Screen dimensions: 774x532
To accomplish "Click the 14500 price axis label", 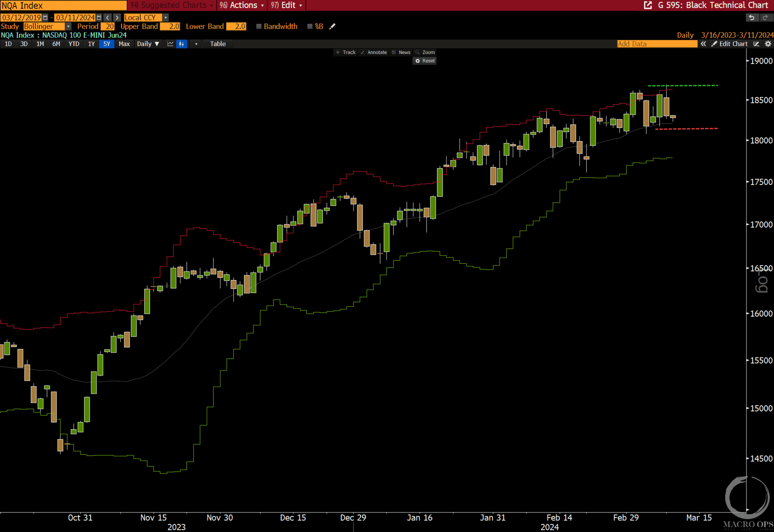I will pyautogui.click(x=761, y=459).
